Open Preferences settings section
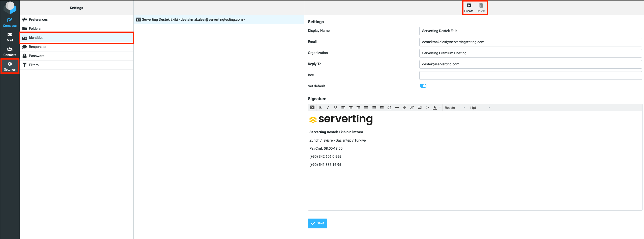The width and height of the screenshot is (644, 239). tap(76, 19)
